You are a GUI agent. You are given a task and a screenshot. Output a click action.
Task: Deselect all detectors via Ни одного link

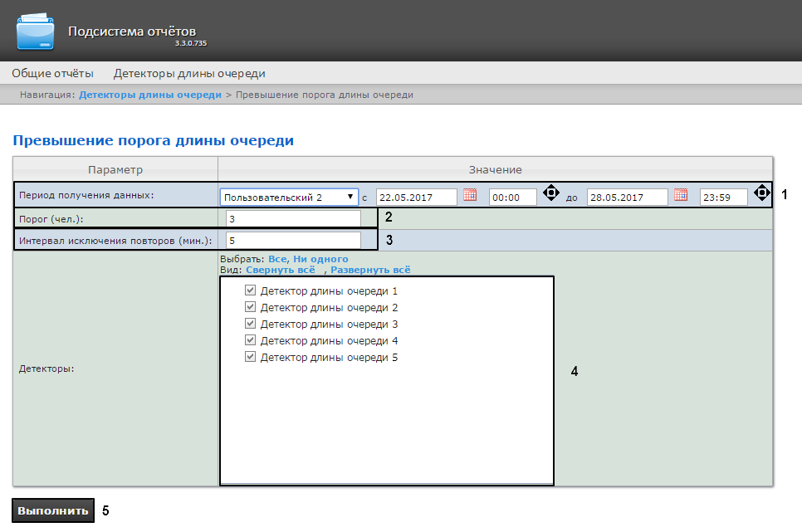click(x=320, y=259)
